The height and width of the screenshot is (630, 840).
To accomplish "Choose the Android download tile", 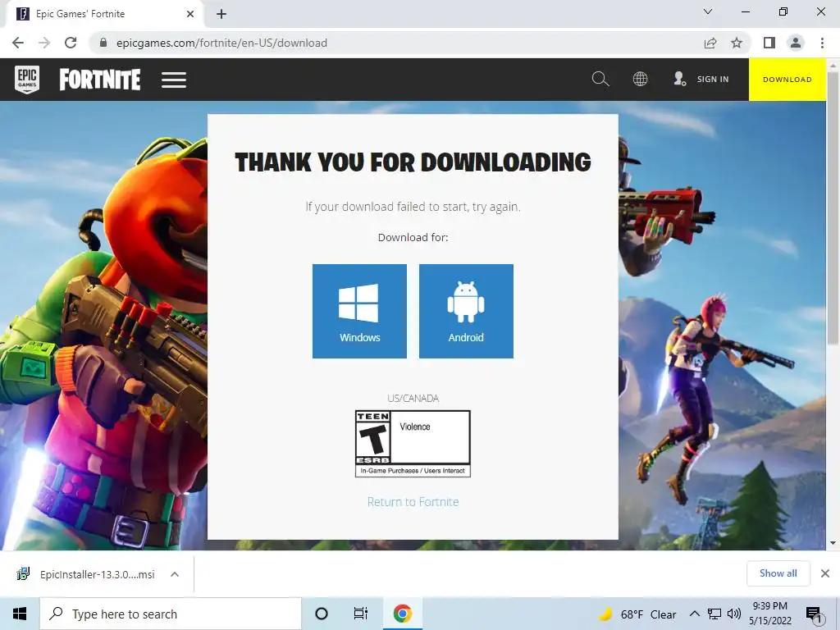I will 466,311.
